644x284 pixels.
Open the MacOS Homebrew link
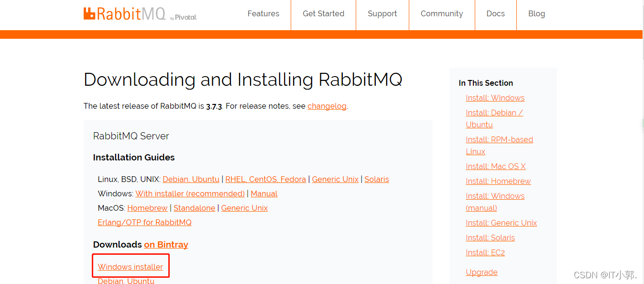pyautogui.click(x=147, y=208)
